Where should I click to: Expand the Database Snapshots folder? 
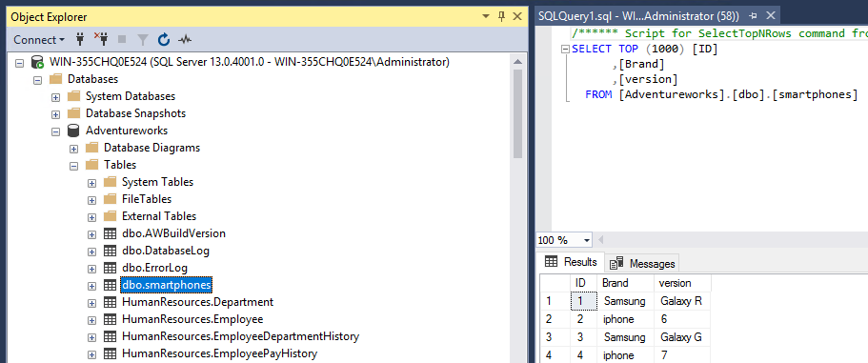55,114
